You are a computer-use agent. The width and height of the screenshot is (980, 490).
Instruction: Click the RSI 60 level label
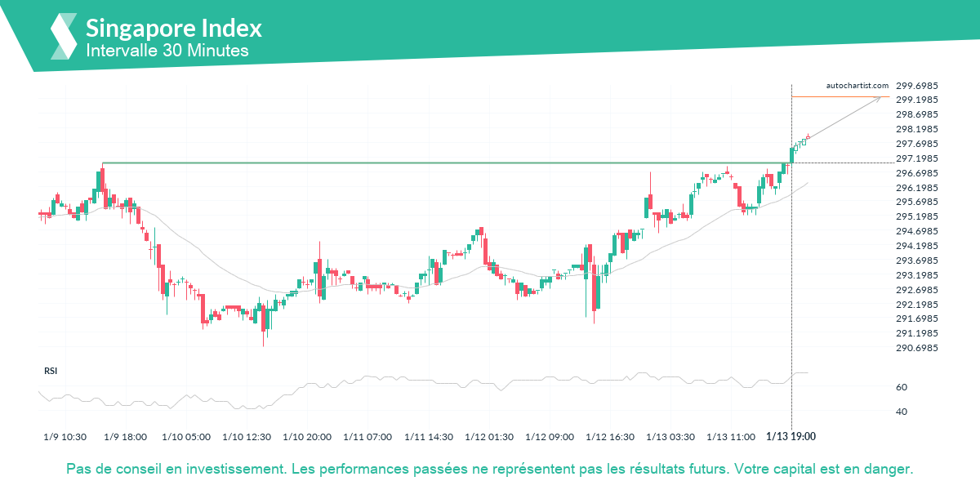tap(902, 387)
